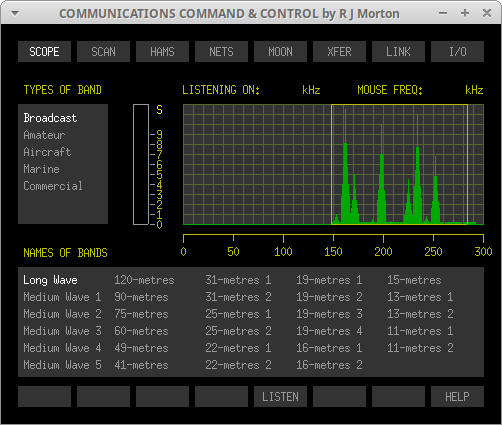Click the 150 mark on frequency scale
The width and height of the screenshot is (502, 425).
click(x=333, y=252)
